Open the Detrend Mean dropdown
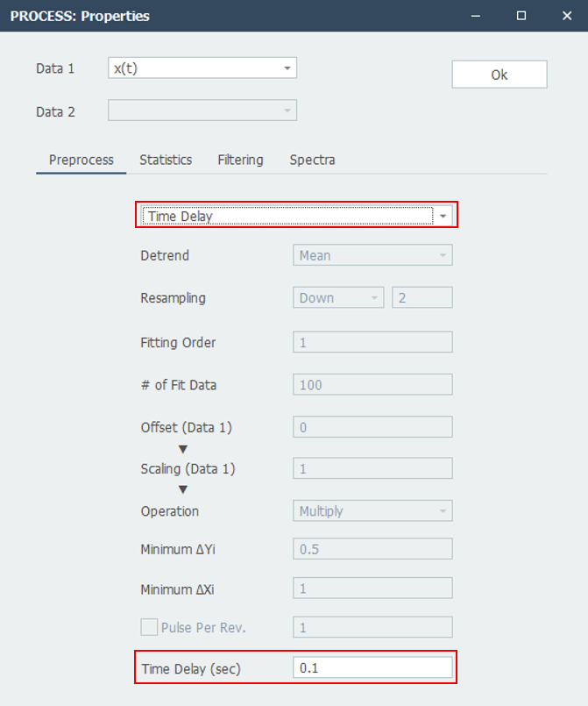This screenshot has width=588, height=706. 372,255
